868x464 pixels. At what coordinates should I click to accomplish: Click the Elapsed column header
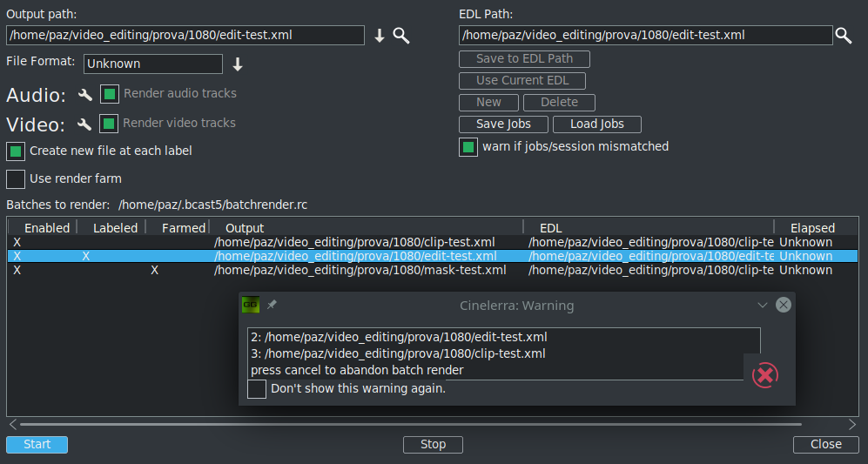[x=811, y=228]
